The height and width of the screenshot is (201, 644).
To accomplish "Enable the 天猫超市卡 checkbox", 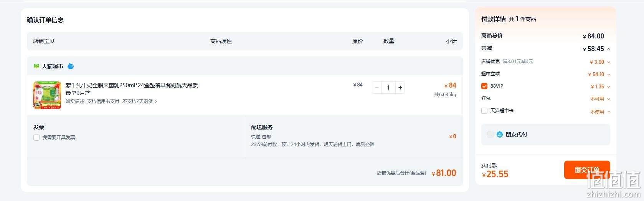I will pyautogui.click(x=484, y=111).
